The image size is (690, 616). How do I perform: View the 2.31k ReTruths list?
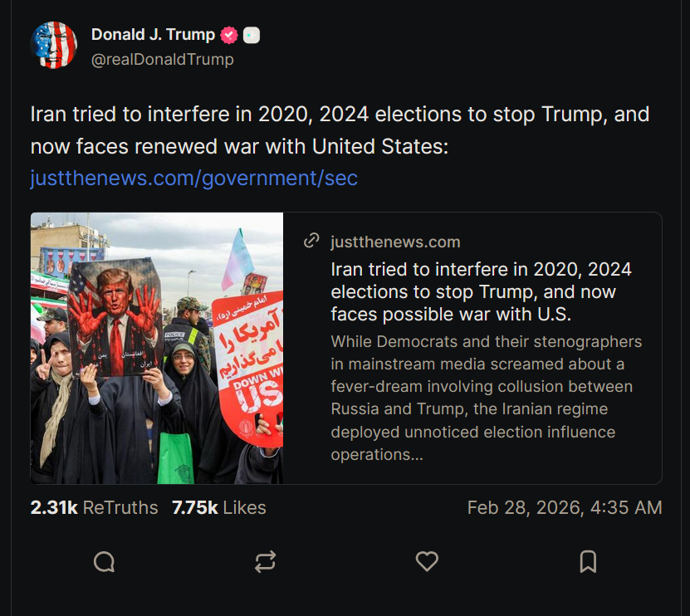click(x=94, y=507)
